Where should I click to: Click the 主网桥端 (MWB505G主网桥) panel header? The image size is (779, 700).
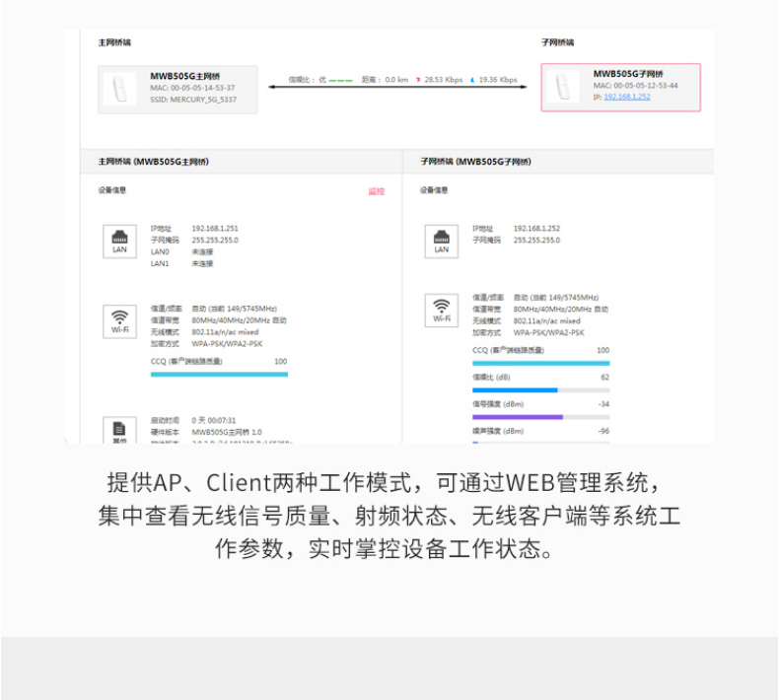tap(241, 162)
